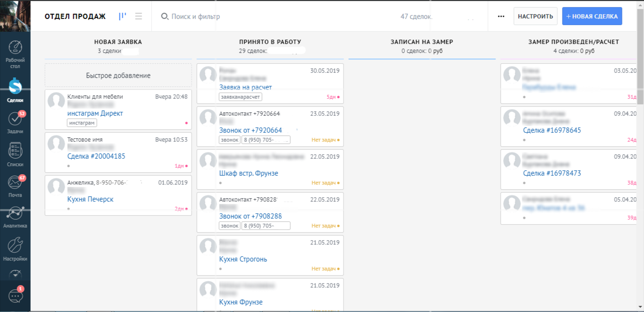Open Списки section in sidebar

pyautogui.click(x=15, y=154)
